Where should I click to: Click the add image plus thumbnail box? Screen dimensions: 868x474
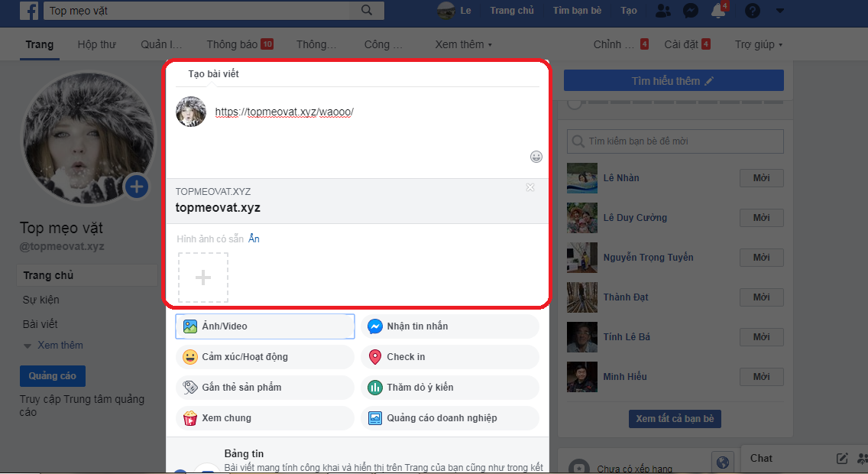click(203, 278)
